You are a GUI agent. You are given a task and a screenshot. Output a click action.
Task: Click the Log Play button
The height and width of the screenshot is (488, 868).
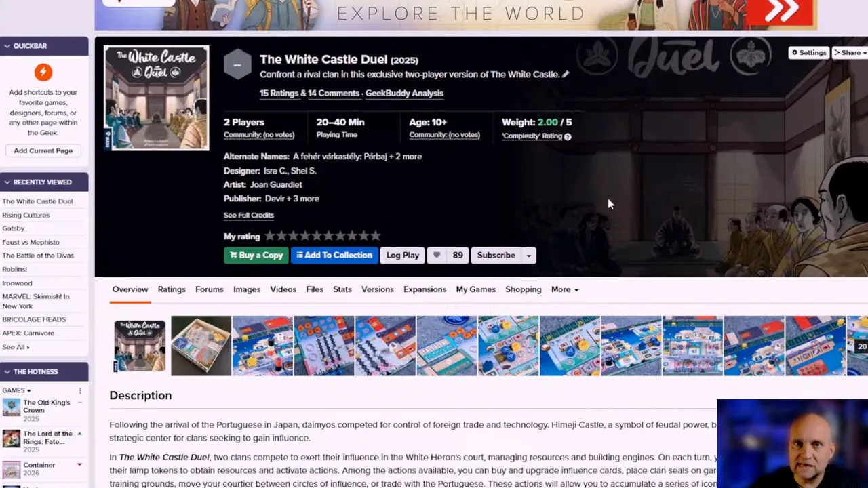[x=403, y=256]
